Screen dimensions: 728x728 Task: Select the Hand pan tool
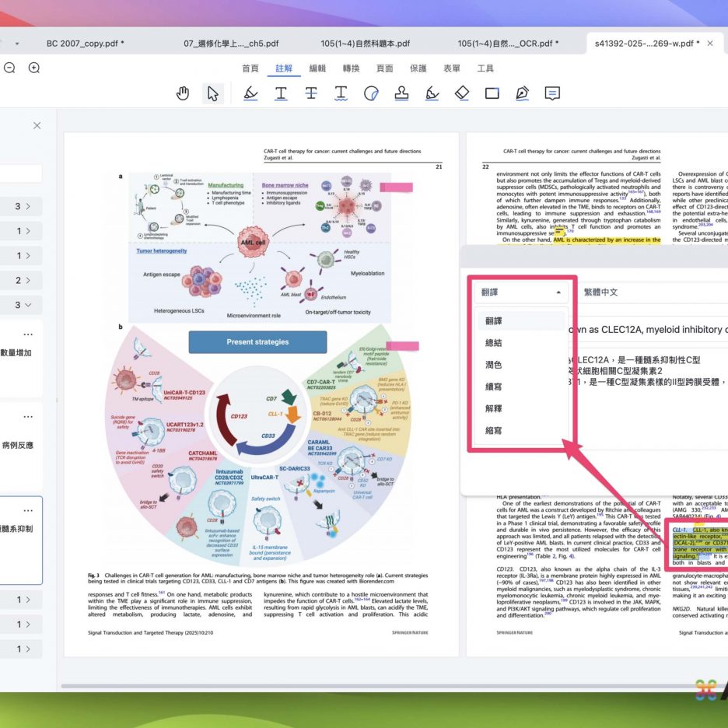point(183,94)
